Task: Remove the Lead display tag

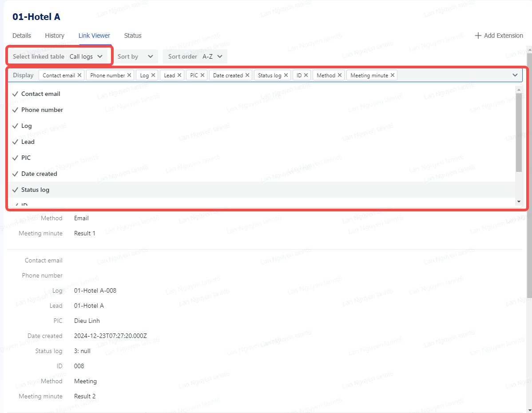Action: click(x=179, y=75)
